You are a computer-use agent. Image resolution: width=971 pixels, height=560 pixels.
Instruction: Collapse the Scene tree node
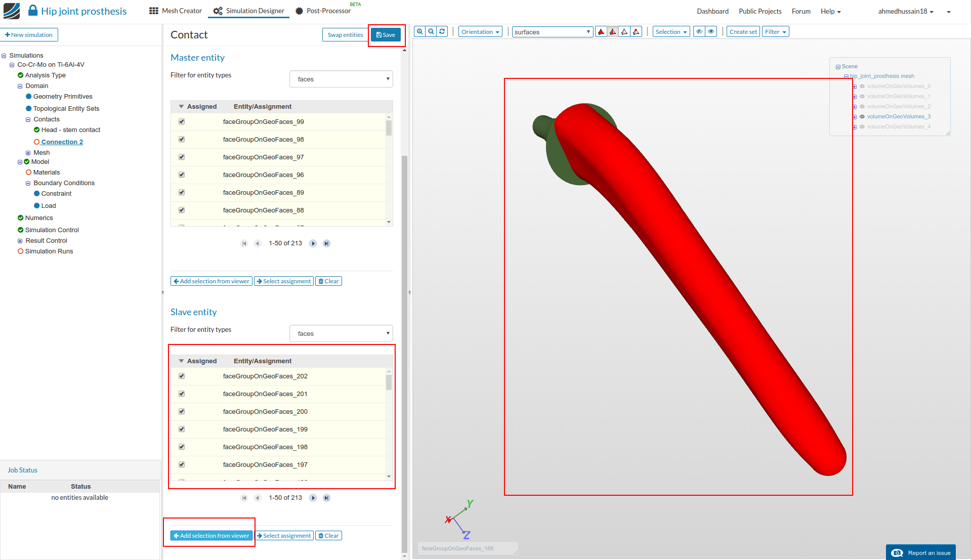tap(838, 67)
